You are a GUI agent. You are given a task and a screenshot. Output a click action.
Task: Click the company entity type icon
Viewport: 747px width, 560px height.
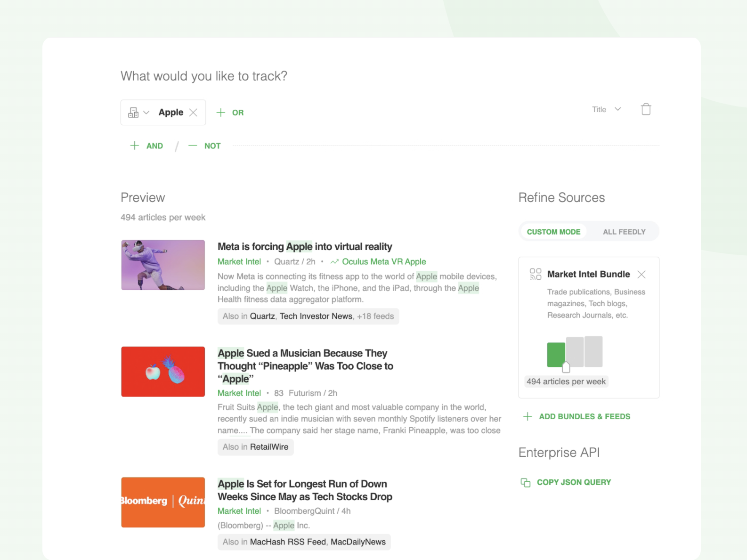[x=133, y=113]
